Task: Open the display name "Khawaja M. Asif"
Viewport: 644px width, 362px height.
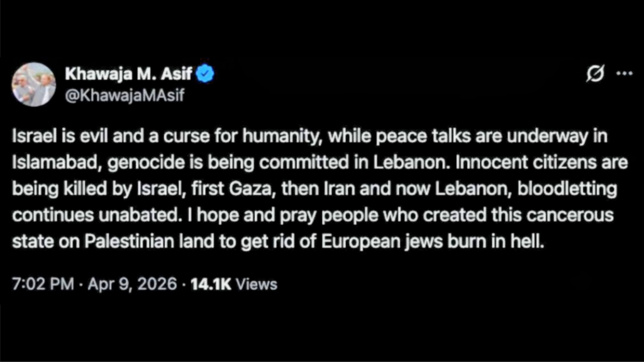Action: pyautogui.click(x=130, y=74)
